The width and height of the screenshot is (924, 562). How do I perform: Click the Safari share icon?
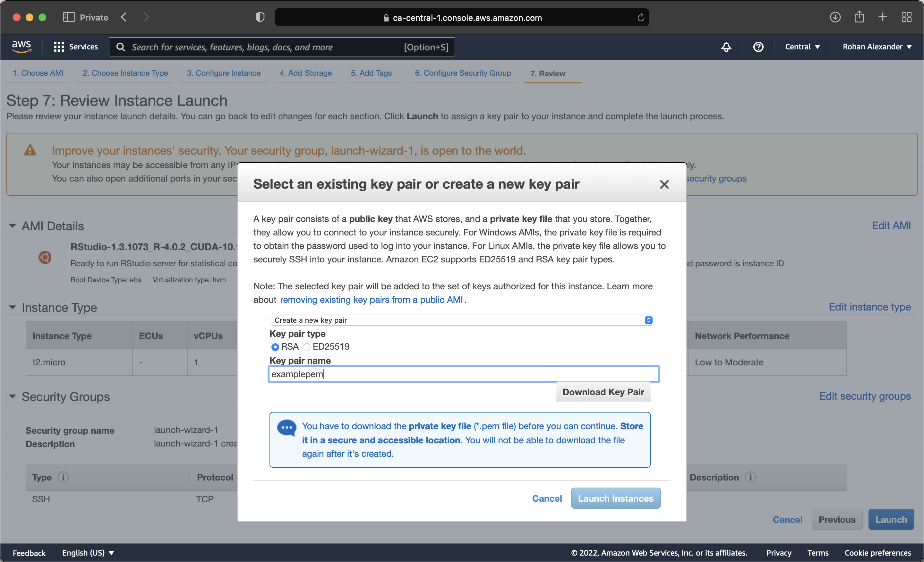(x=859, y=17)
